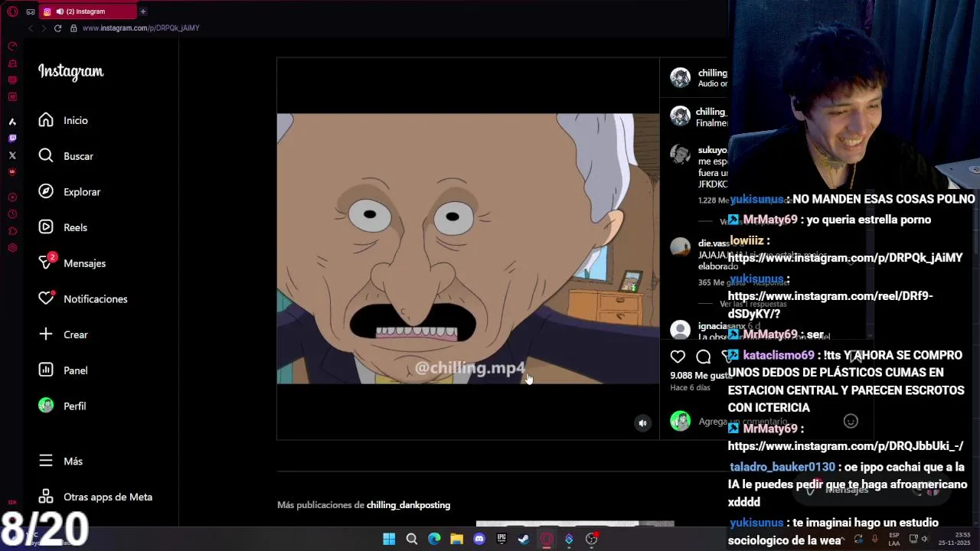Click chilling post author avatar at top

[x=680, y=77]
